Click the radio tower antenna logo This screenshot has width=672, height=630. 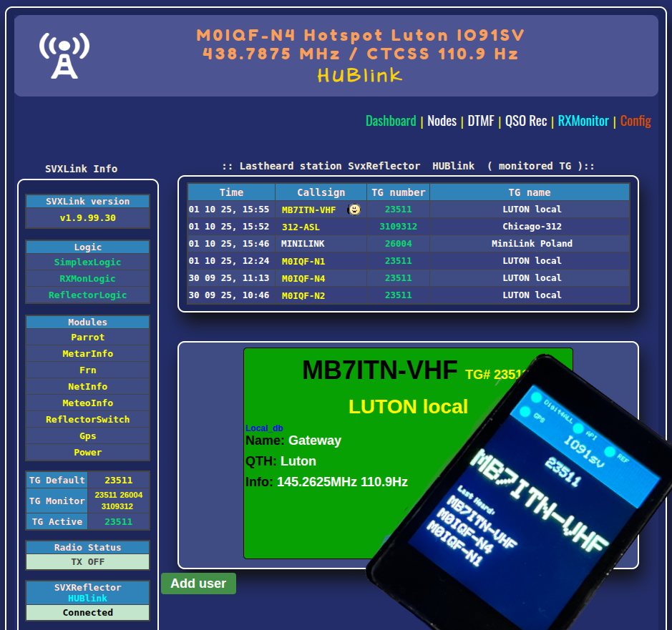point(64,55)
